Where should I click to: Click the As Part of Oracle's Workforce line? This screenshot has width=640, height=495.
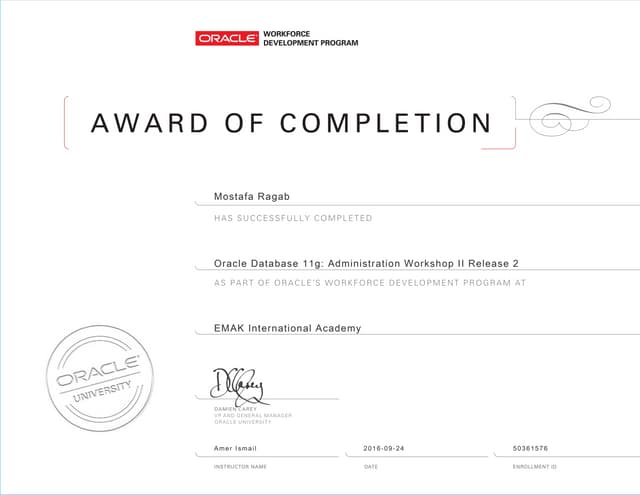click(x=370, y=284)
